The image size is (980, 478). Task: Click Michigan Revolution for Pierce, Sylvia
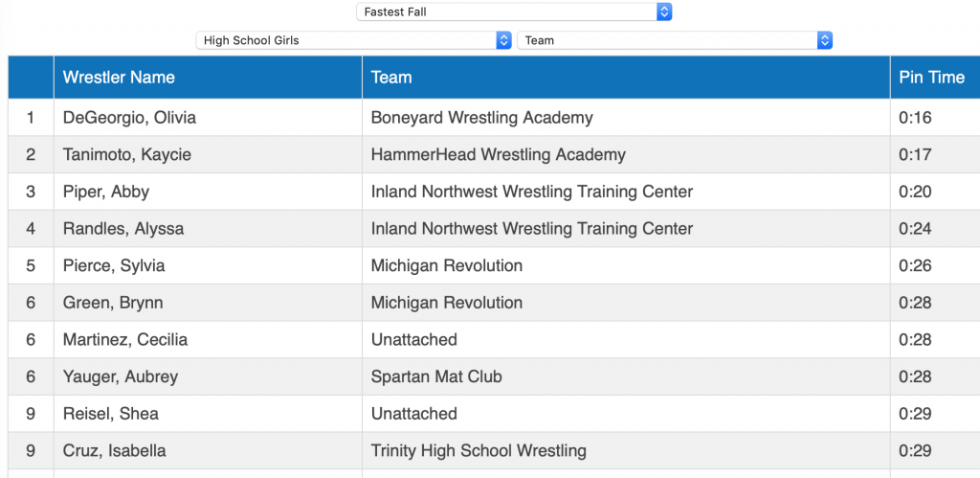point(447,265)
